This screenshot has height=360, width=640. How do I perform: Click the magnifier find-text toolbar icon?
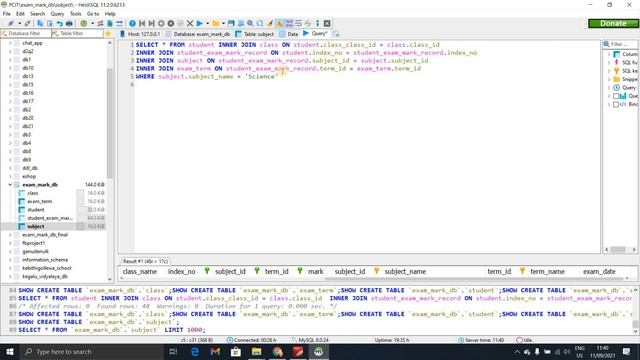coord(250,23)
